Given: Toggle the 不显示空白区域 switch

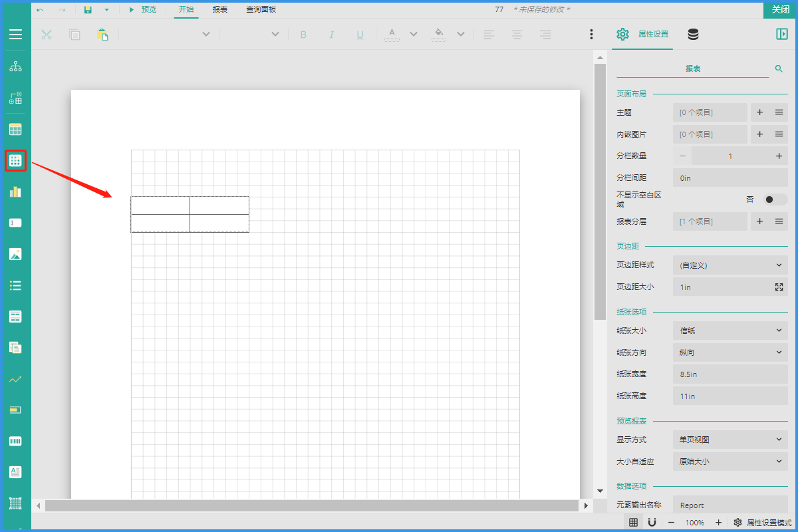Looking at the screenshot, I should pos(774,199).
